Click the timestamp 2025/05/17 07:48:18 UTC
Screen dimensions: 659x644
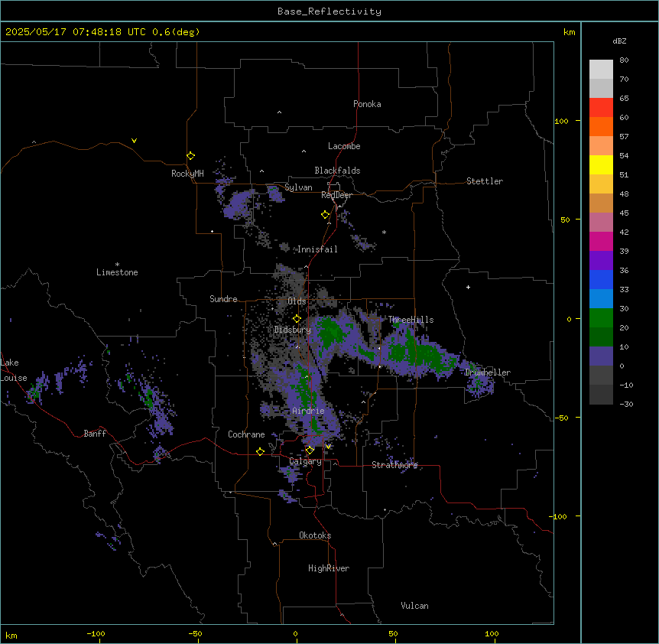click(x=76, y=32)
